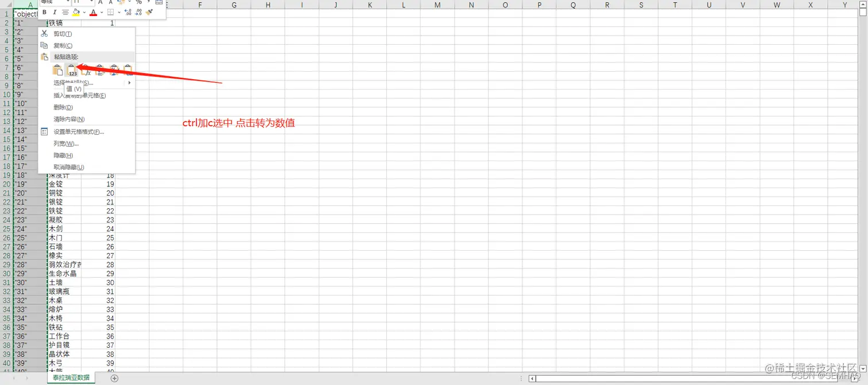The width and height of the screenshot is (868, 385).
Task: Decrease decimal places icon
Action: pyautogui.click(x=138, y=12)
